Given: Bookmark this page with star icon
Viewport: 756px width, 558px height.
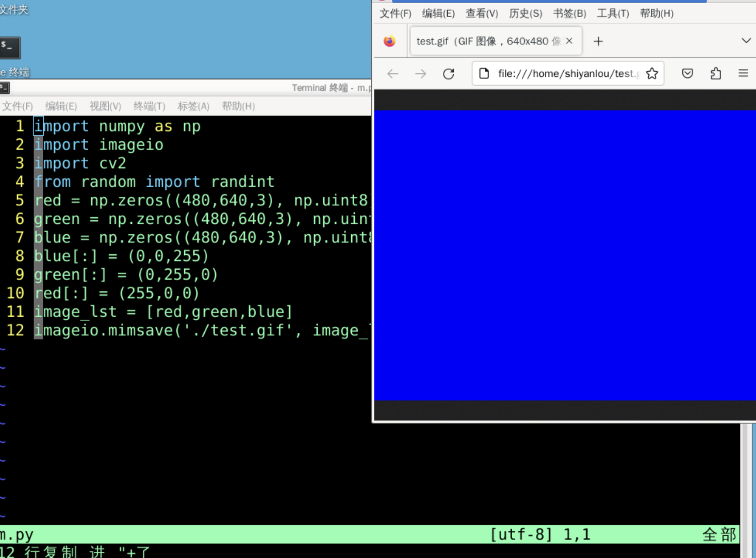Looking at the screenshot, I should click(652, 74).
